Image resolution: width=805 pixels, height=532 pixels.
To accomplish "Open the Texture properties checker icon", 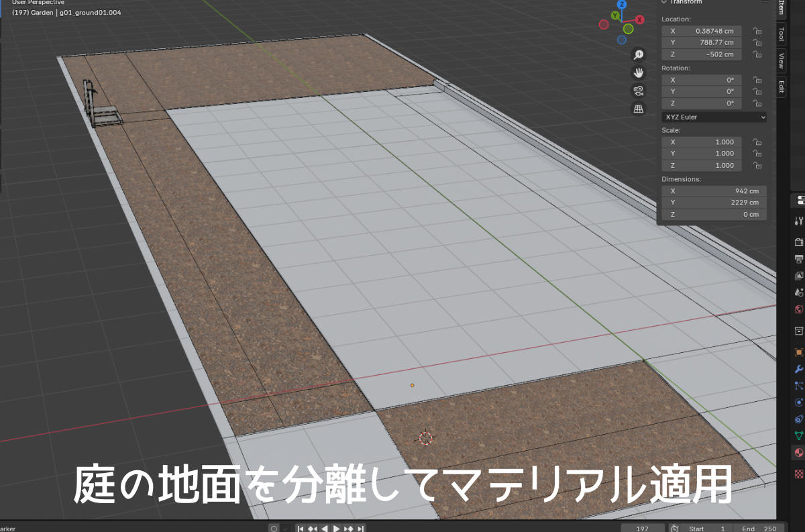I will (798, 474).
